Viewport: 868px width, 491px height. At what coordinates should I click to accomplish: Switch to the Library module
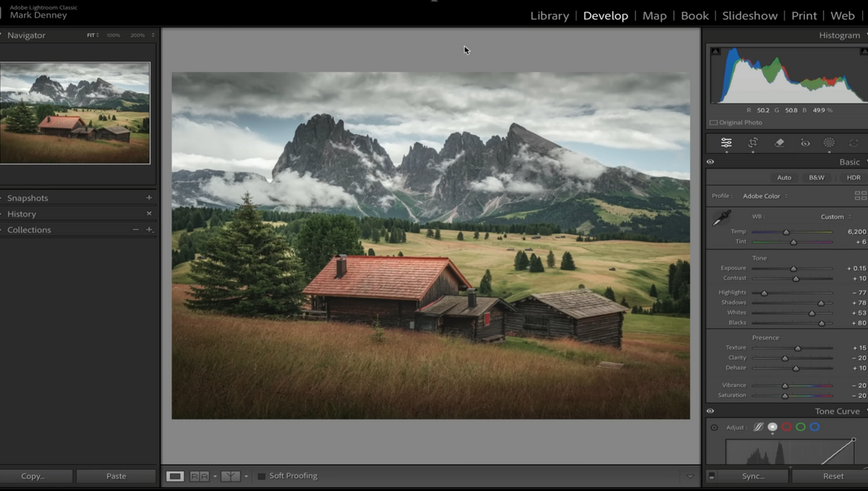tap(549, 15)
